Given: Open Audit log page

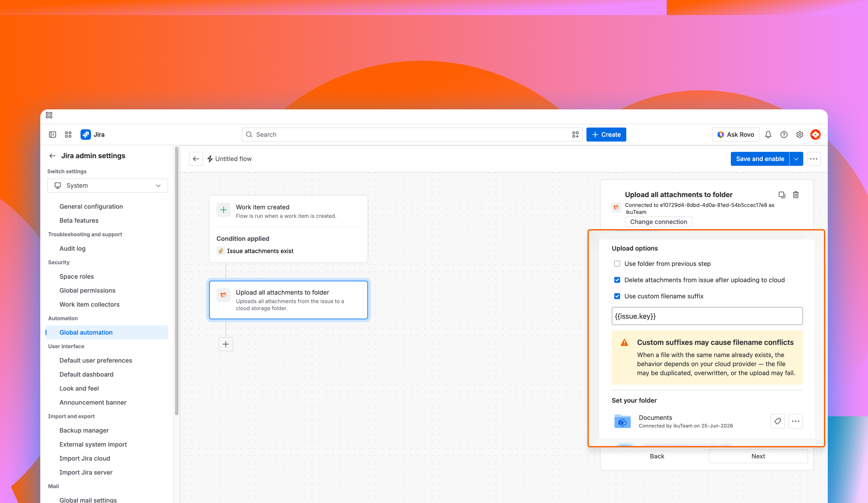Looking at the screenshot, I should point(72,248).
